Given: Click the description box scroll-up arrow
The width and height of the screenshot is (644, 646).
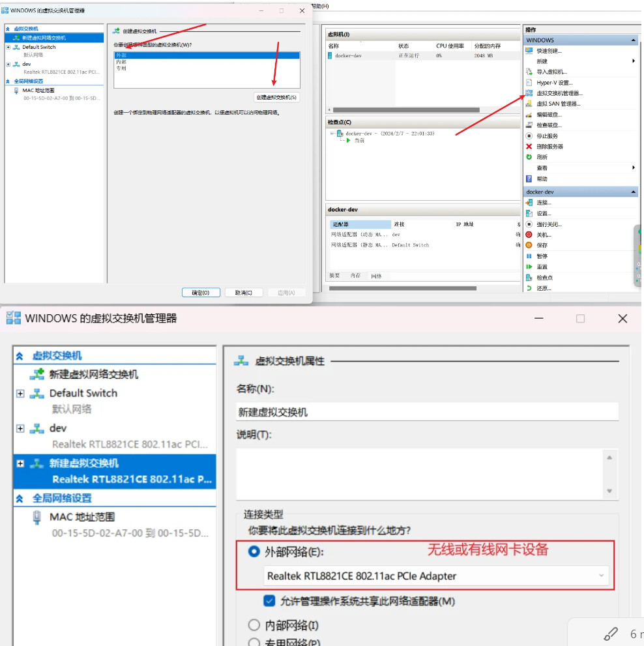Looking at the screenshot, I should (x=609, y=458).
